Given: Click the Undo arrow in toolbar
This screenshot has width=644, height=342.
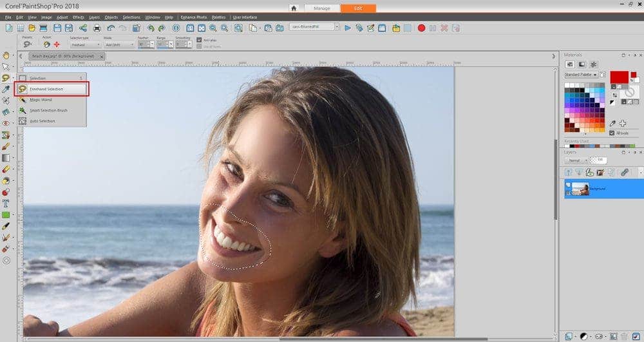Looking at the screenshot, I should pyautogui.click(x=111, y=28).
